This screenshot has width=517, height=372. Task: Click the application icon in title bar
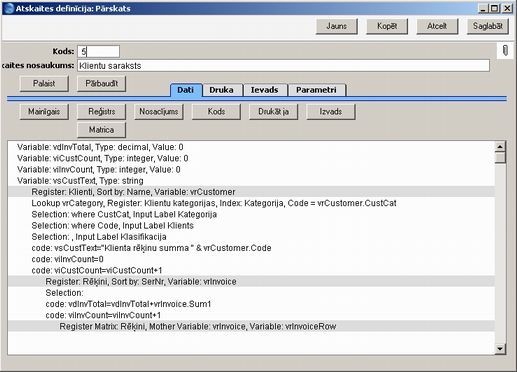click(x=8, y=8)
